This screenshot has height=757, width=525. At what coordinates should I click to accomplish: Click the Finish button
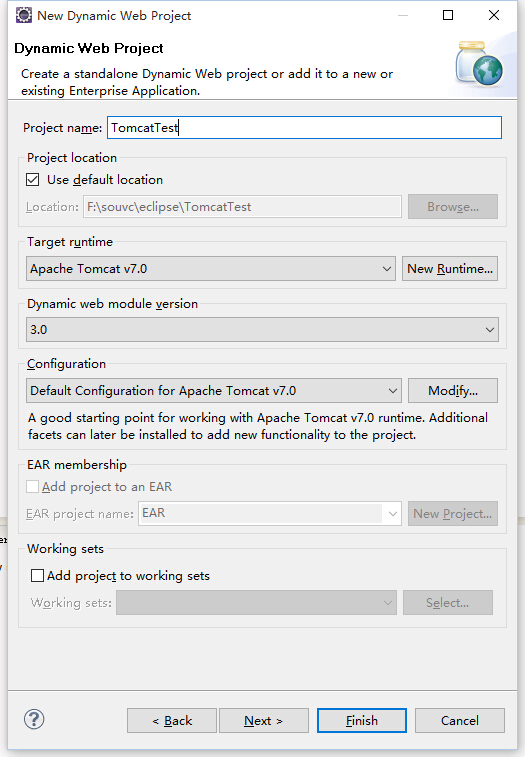[x=362, y=720]
